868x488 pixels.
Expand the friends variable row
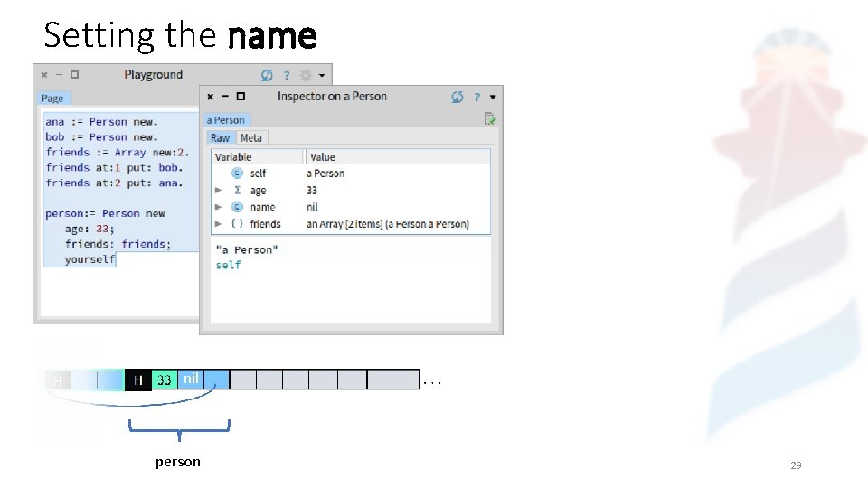tap(219, 224)
